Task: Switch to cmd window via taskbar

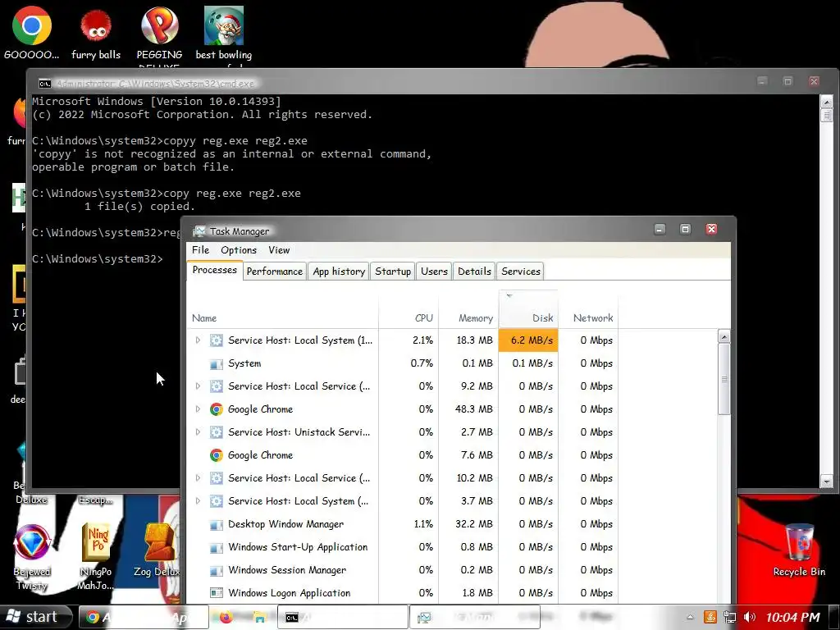Action: (343, 617)
